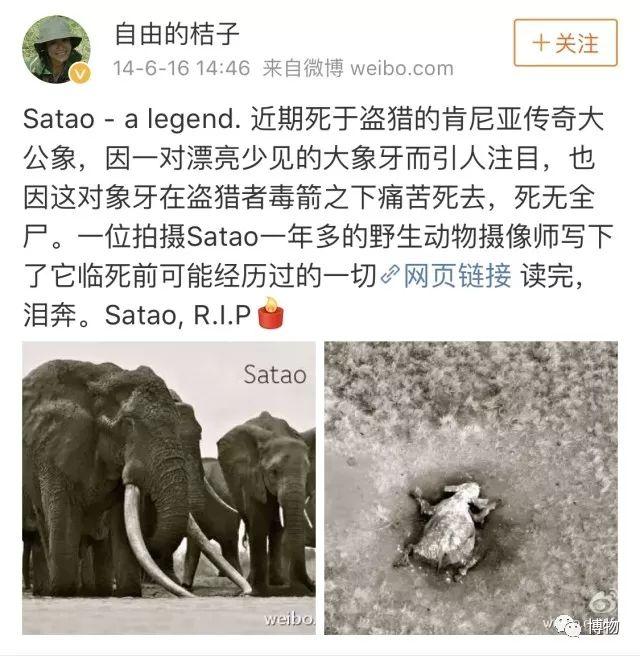Follow the user with the +关注 button
The image size is (640, 656).
[x=565, y=43]
